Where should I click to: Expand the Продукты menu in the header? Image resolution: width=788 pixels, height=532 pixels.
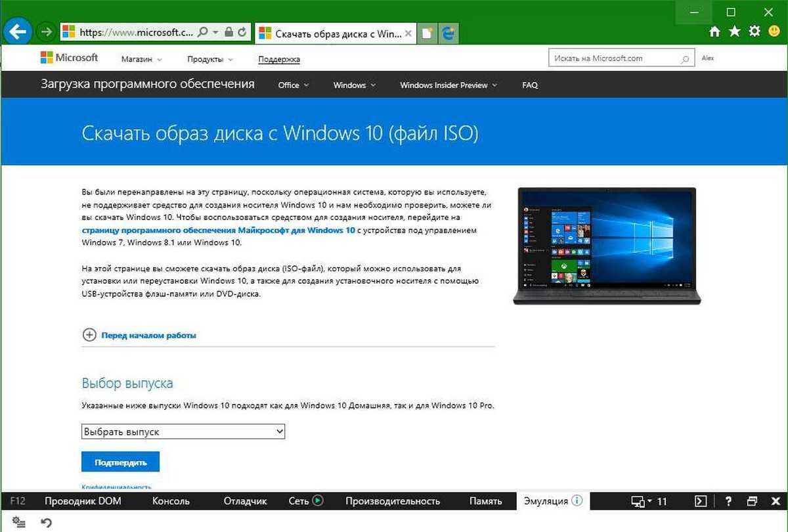(209, 59)
